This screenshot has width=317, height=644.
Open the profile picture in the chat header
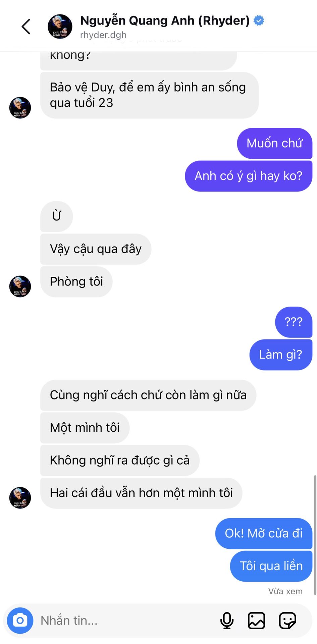pyautogui.click(x=60, y=26)
